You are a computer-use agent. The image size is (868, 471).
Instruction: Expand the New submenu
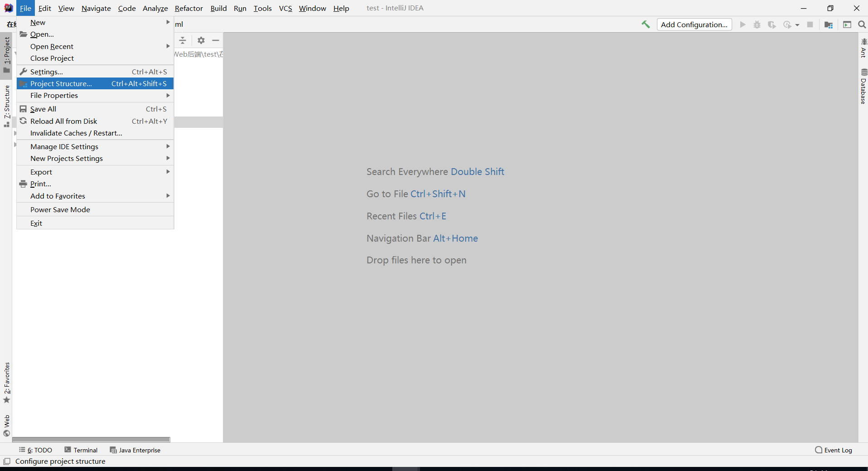tap(95, 22)
